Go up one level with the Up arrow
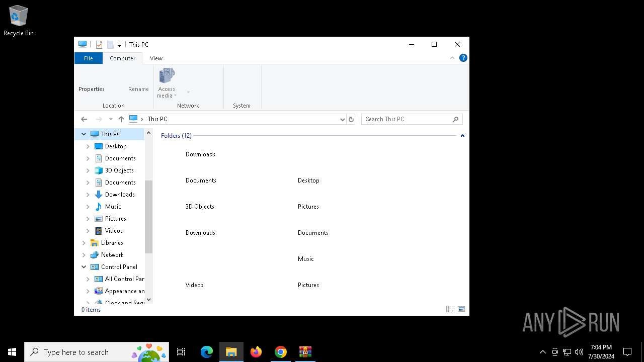 coord(121,119)
